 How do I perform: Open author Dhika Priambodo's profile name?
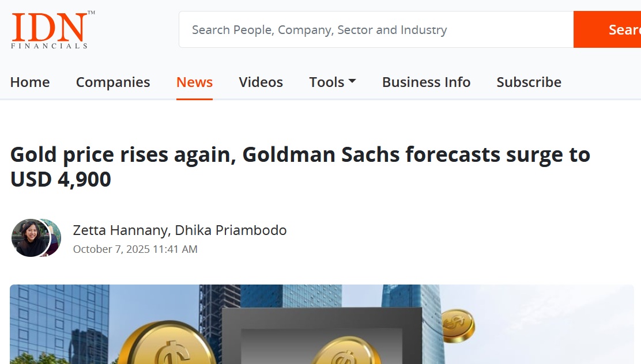click(231, 230)
